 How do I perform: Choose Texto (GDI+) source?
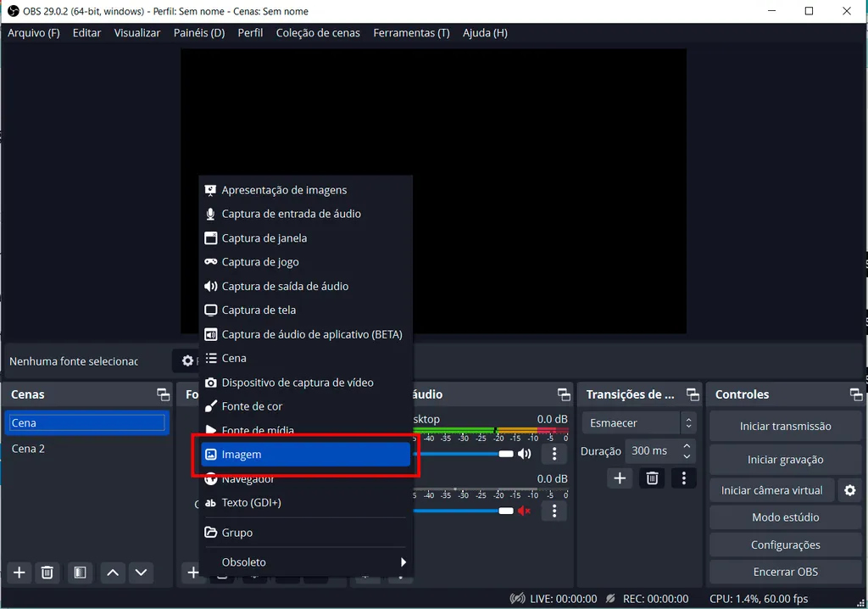[305, 503]
